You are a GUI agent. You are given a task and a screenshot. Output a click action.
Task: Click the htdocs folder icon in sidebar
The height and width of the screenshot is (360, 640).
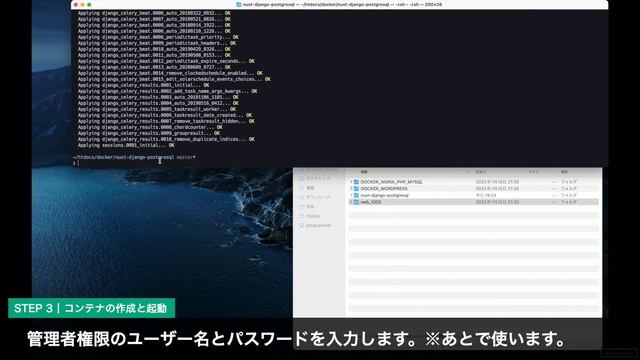pos(302,216)
